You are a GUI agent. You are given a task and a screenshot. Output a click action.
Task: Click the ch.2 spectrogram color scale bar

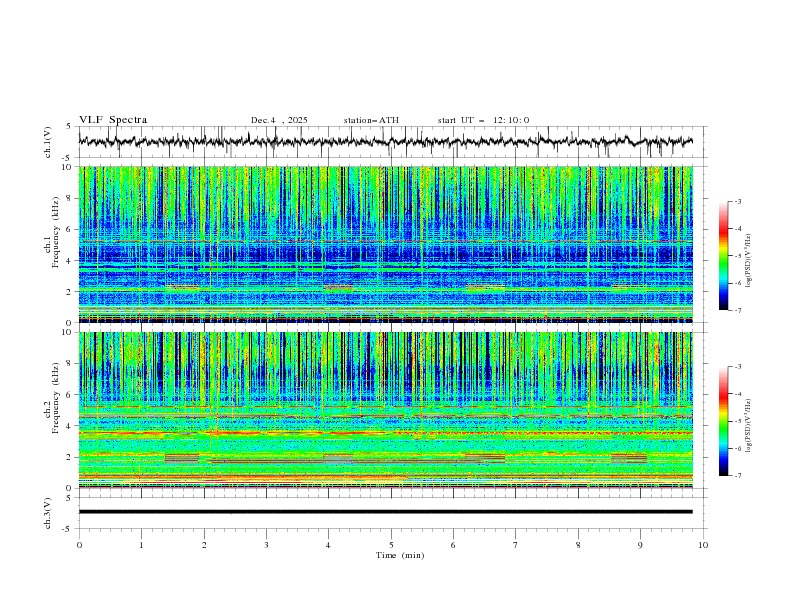tap(723, 421)
